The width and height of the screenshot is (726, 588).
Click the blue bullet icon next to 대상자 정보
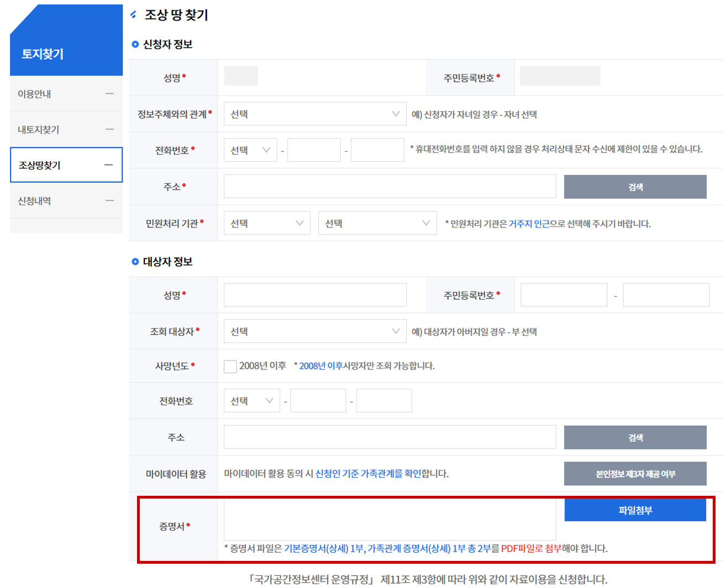click(x=134, y=262)
